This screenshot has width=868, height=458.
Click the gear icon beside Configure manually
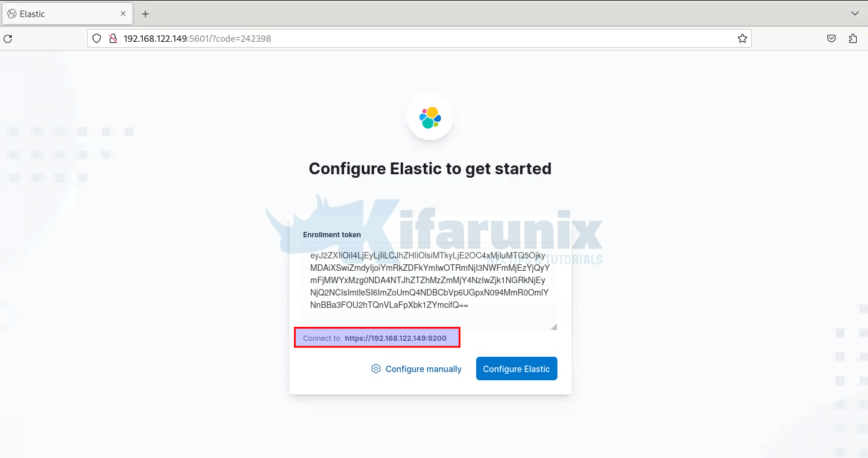376,369
